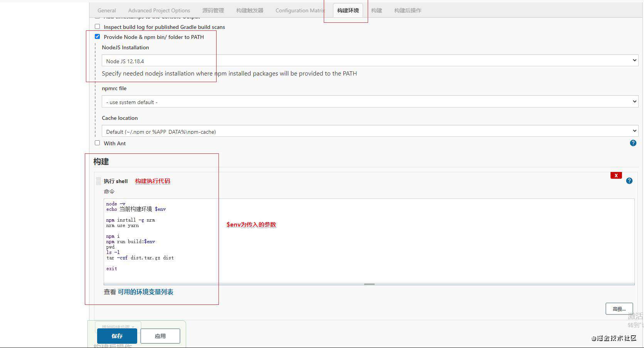The image size is (644, 348).
Task: Click the NodeJS Installation label
Action: pyautogui.click(x=125, y=47)
